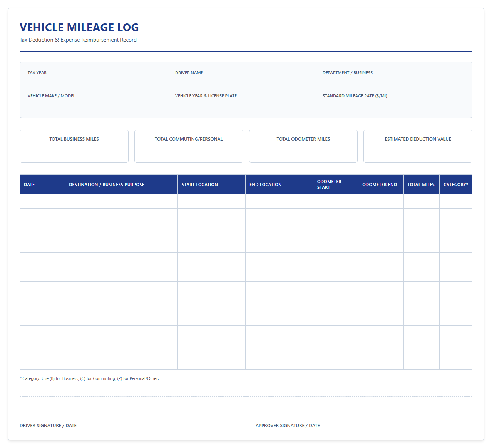Click the Total Commuting/Personal summary box
Viewport: 492px width, 448px height.
click(x=189, y=146)
